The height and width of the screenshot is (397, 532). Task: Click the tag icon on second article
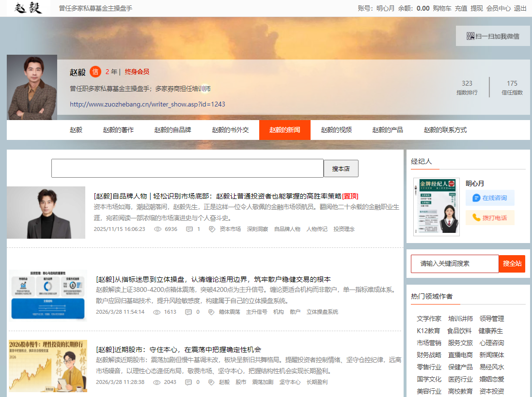point(211,312)
